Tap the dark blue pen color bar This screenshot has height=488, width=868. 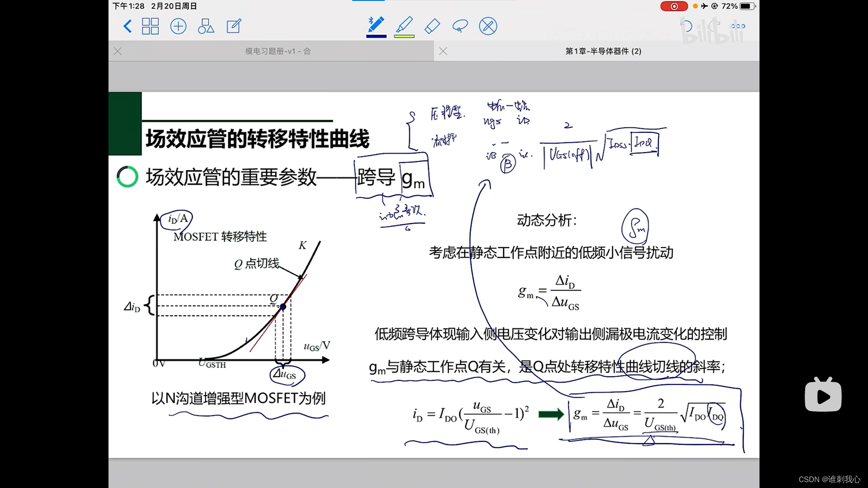tap(376, 36)
